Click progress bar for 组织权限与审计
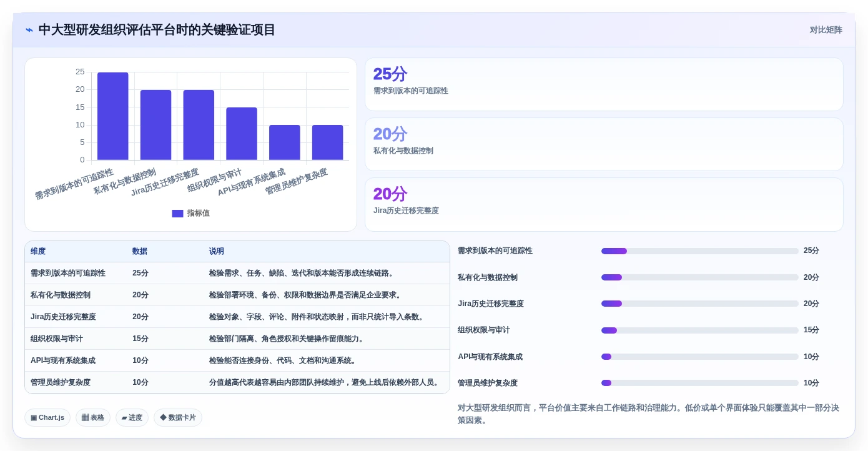The image size is (868, 451). pyautogui.click(x=700, y=330)
